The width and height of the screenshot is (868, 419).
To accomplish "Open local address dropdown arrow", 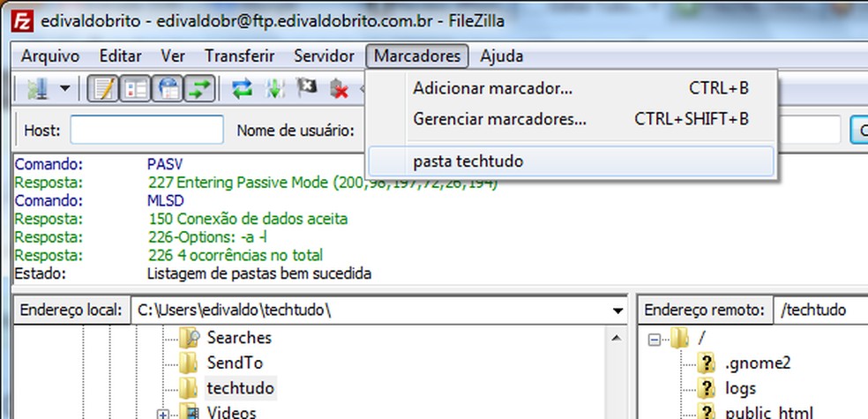I will pyautogui.click(x=618, y=311).
